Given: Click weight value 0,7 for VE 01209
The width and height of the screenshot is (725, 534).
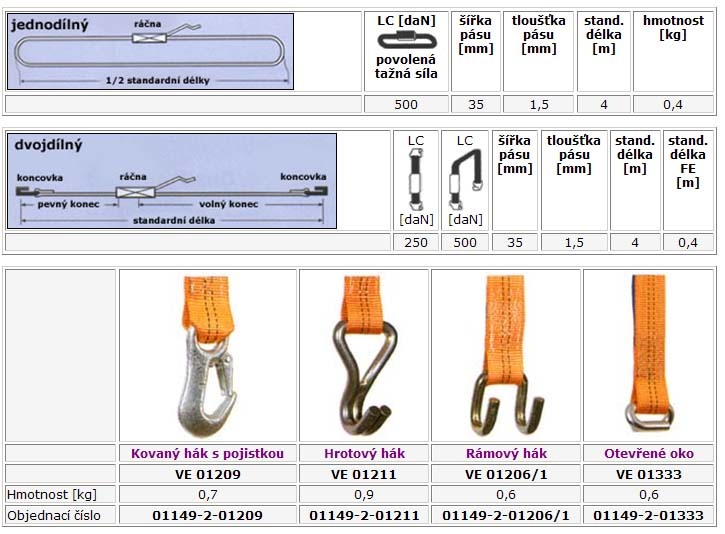Looking at the screenshot, I should [x=208, y=495].
